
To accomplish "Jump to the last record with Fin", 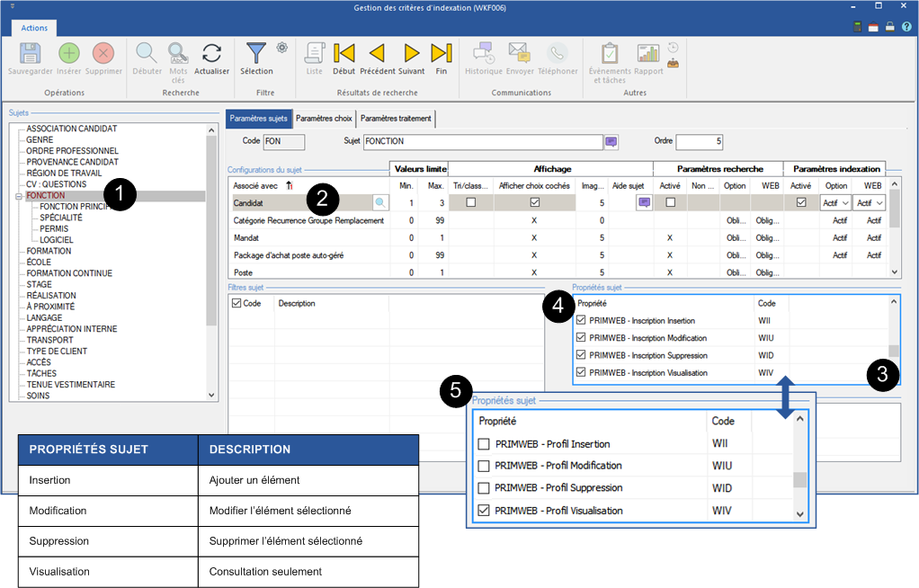I will click(442, 53).
